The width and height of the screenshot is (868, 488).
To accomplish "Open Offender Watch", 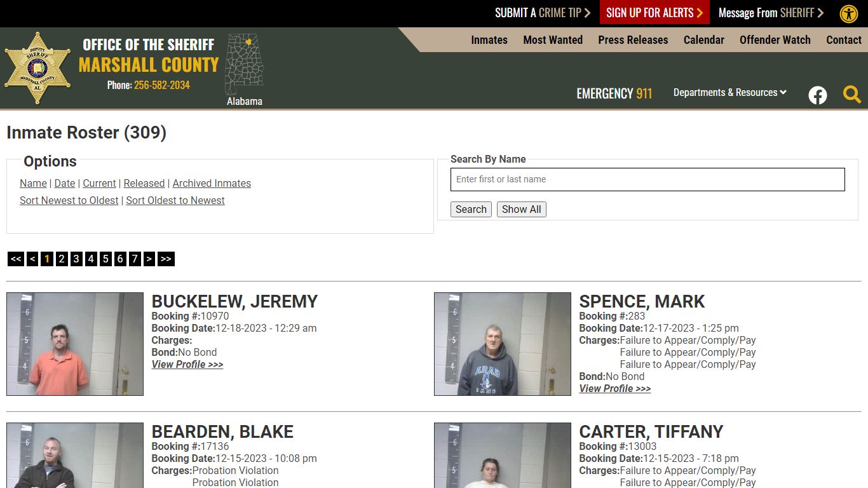I will (775, 39).
